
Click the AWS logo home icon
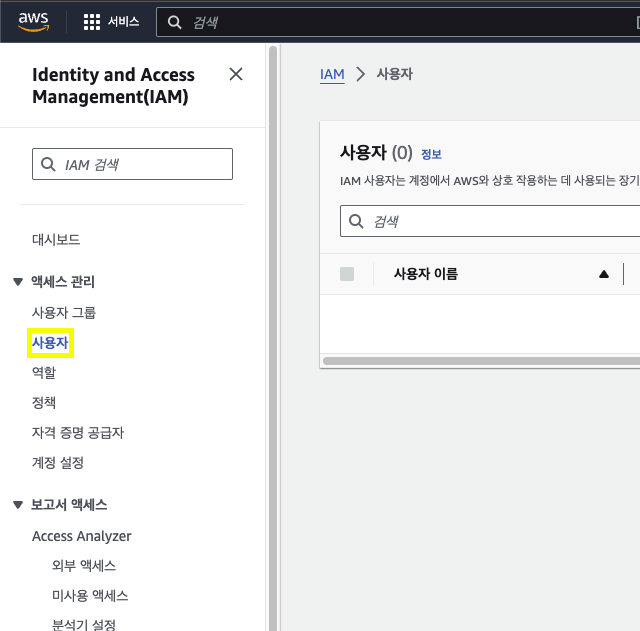point(33,22)
